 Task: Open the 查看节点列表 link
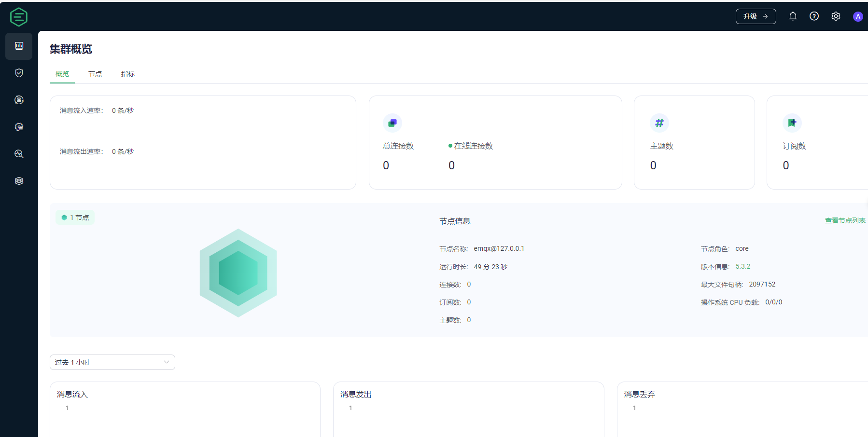coord(845,220)
